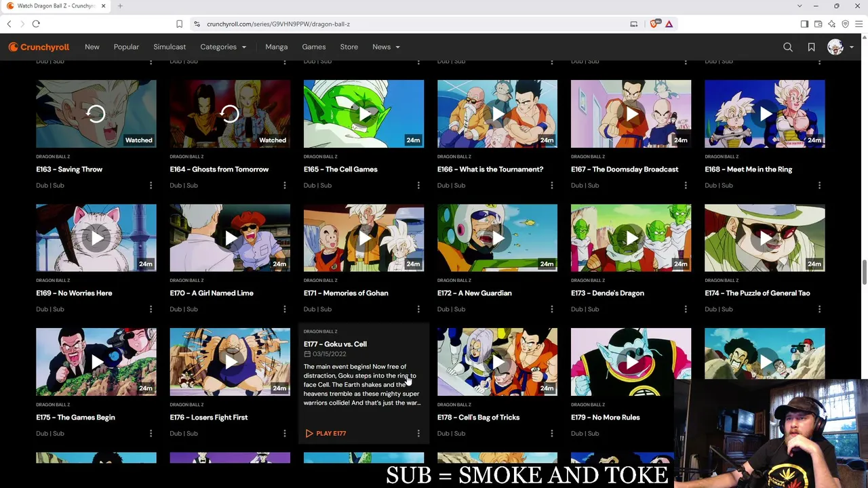The width and height of the screenshot is (868, 488).
Task: Navigate to Manga
Action: [x=277, y=47]
